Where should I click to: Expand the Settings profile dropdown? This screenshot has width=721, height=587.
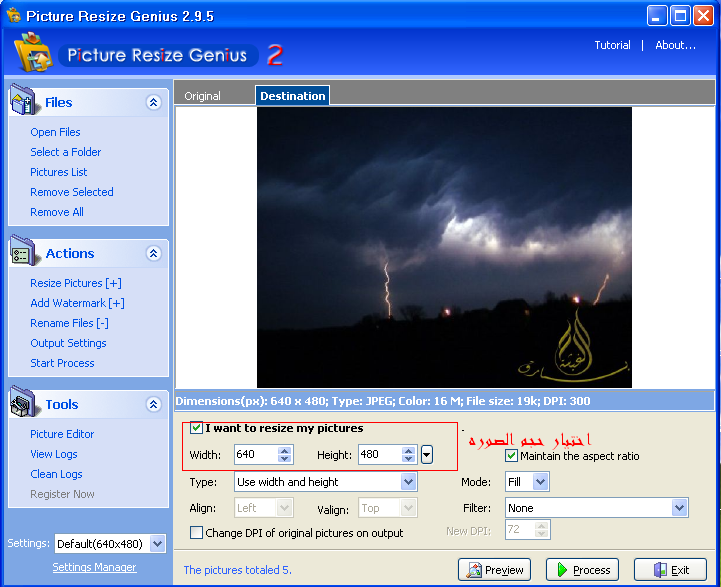coord(157,544)
